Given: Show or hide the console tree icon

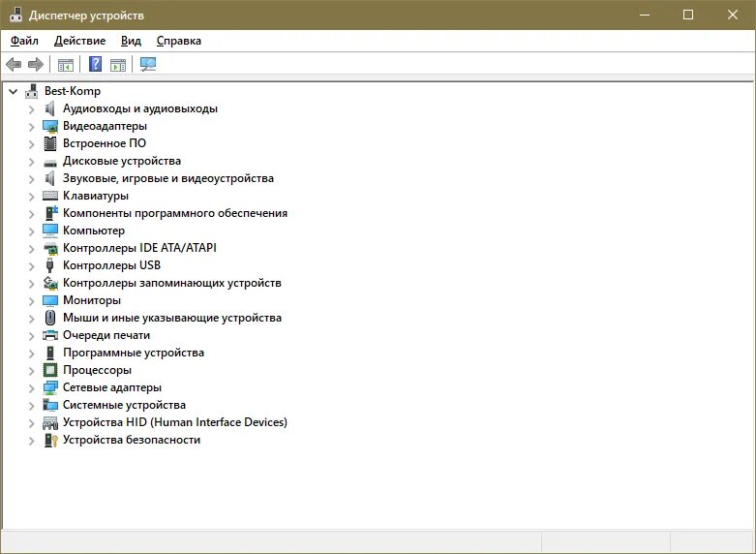Looking at the screenshot, I should click(x=66, y=64).
